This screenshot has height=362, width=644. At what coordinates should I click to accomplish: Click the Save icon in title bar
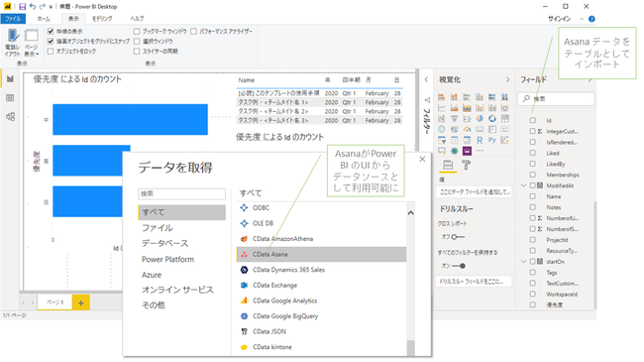pos(22,7)
